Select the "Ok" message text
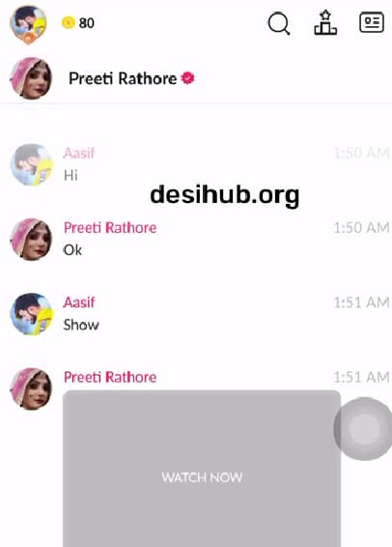 (72, 250)
